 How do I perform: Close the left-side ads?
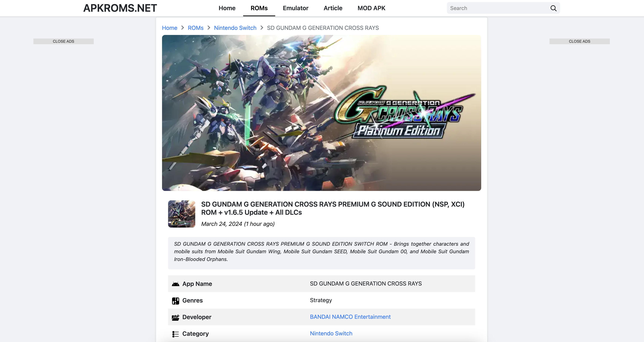64,41
